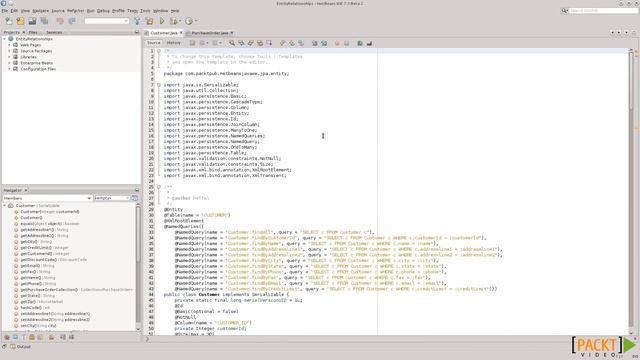Image resolution: width=640 pixels, height=360 pixels.
Task: Switch to the Services panel tab
Action: click(54, 32)
